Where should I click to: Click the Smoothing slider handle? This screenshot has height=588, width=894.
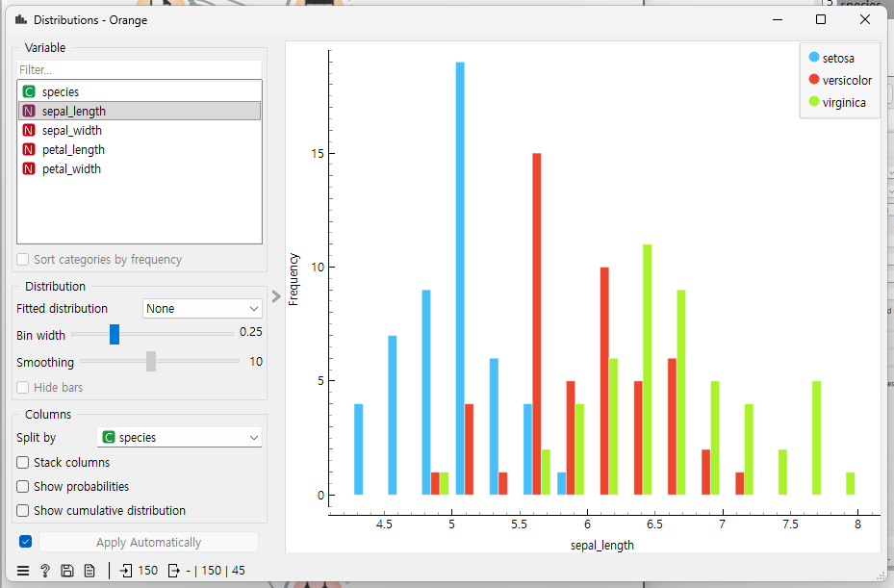(x=151, y=361)
